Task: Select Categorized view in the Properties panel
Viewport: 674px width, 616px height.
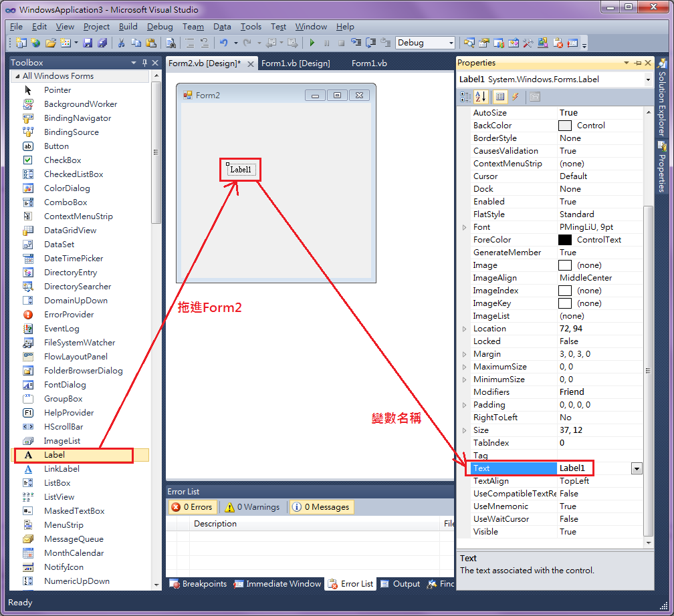Action: pyautogui.click(x=466, y=96)
